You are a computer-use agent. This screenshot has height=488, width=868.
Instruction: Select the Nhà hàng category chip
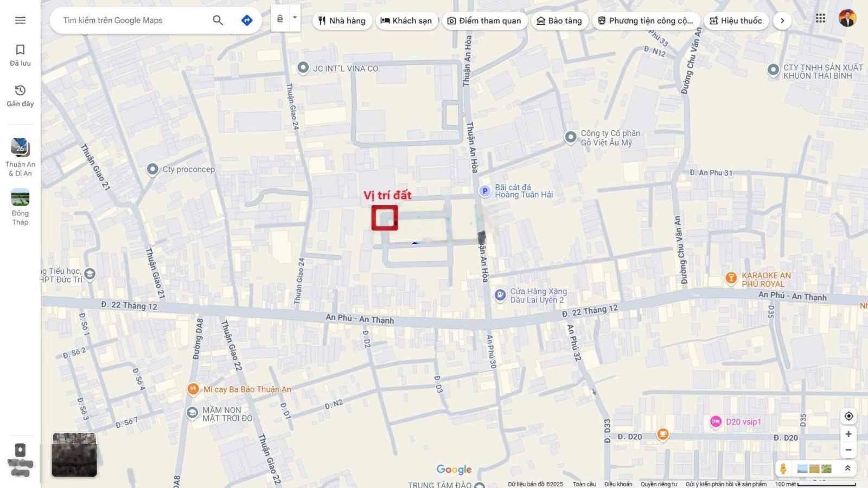pos(342,21)
